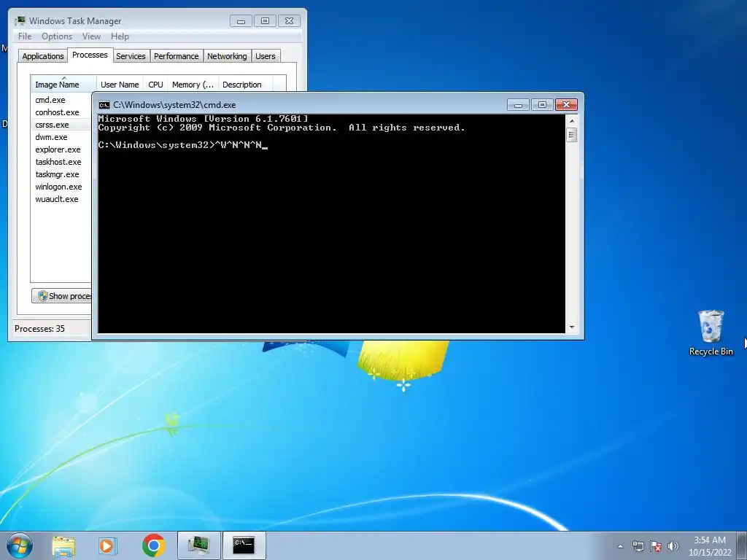
Task: Sort by the Memory column header
Action: [x=193, y=85]
